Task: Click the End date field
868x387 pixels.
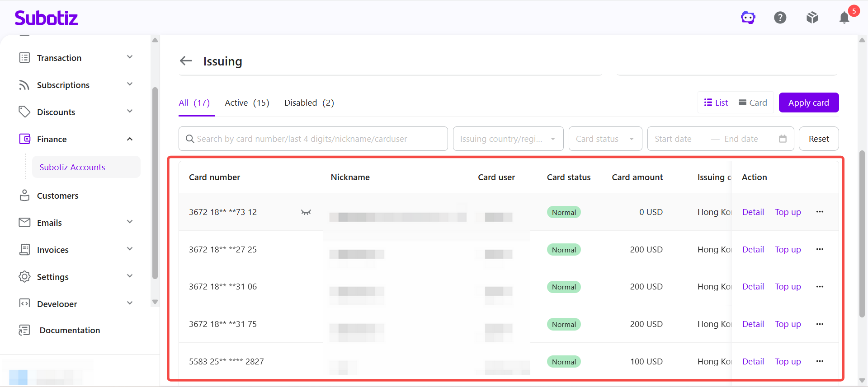Action: coord(741,139)
